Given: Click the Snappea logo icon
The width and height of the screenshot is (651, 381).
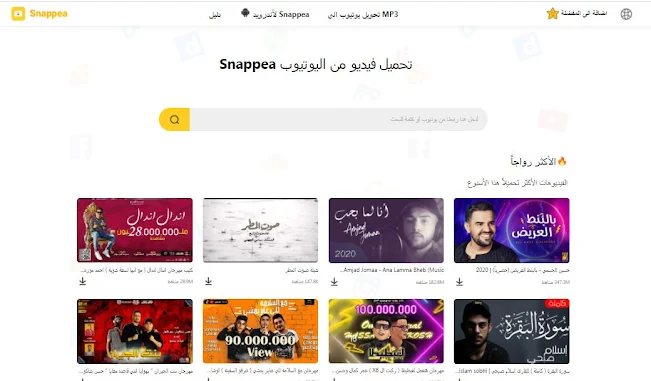Looking at the screenshot, I should coord(18,14).
